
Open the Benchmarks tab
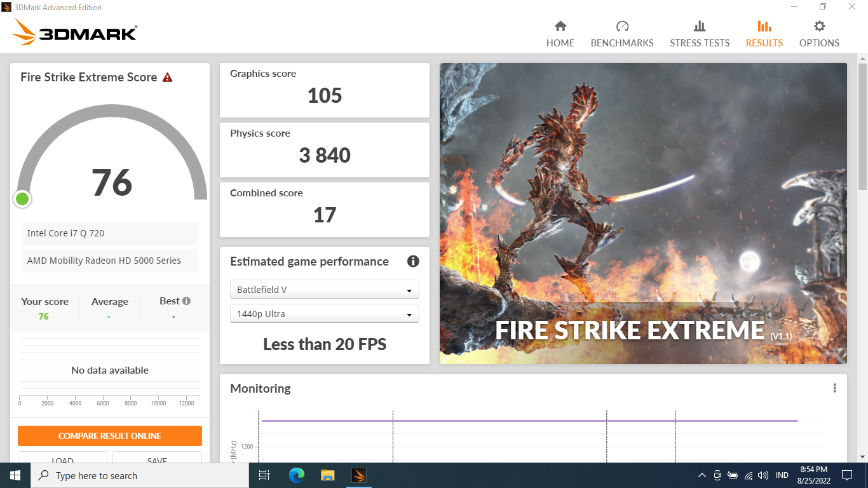tap(622, 34)
